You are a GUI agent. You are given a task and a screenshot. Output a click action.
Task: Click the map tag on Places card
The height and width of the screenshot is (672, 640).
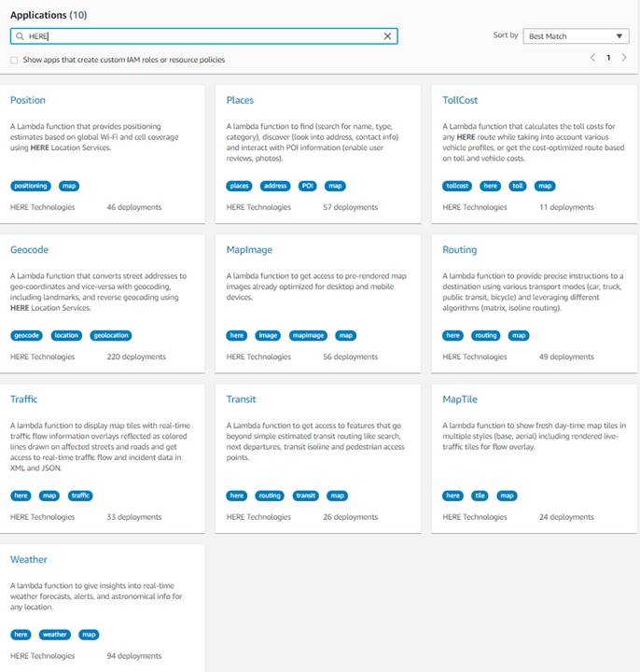pos(335,186)
